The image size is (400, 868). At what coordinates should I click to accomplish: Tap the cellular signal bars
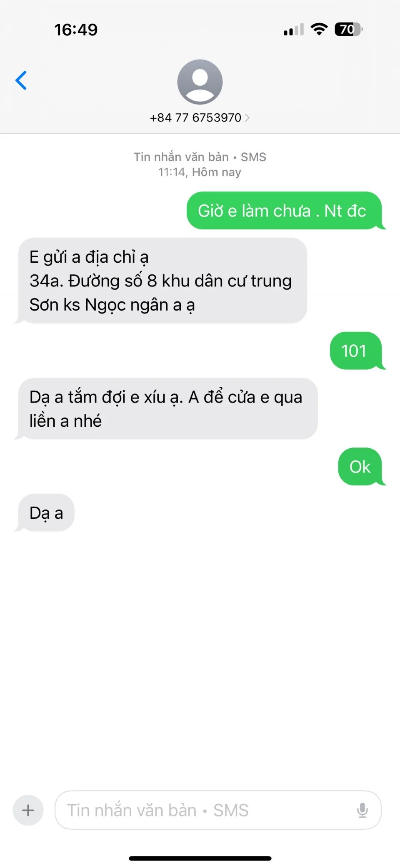294,30
